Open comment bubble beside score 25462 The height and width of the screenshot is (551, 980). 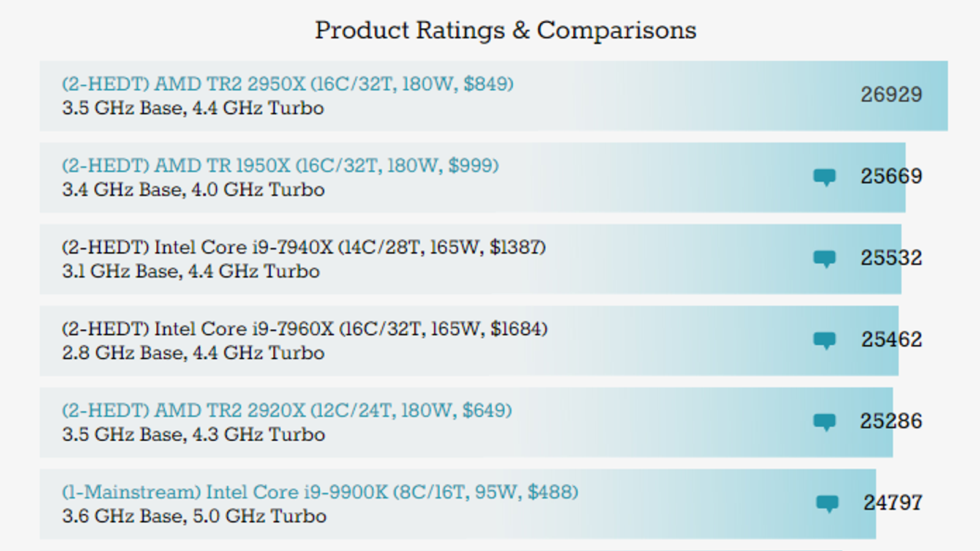pyautogui.click(x=824, y=340)
